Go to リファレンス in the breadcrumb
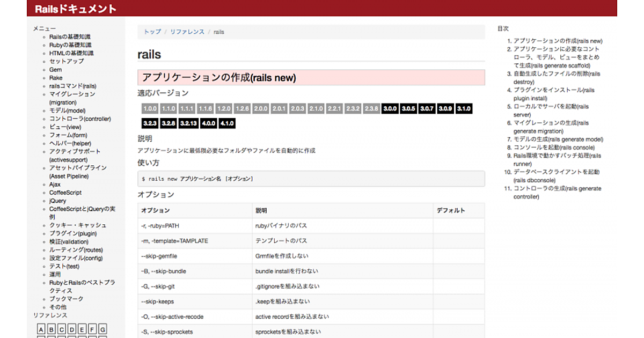 [187, 32]
